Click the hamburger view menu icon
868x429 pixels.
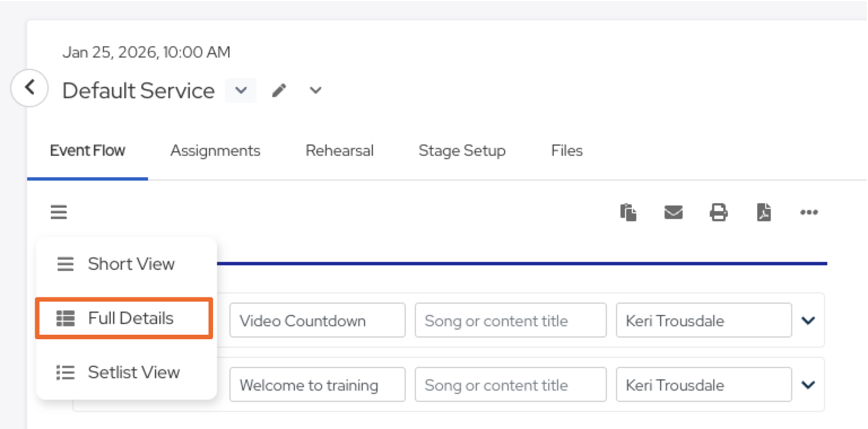pos(59,212)
